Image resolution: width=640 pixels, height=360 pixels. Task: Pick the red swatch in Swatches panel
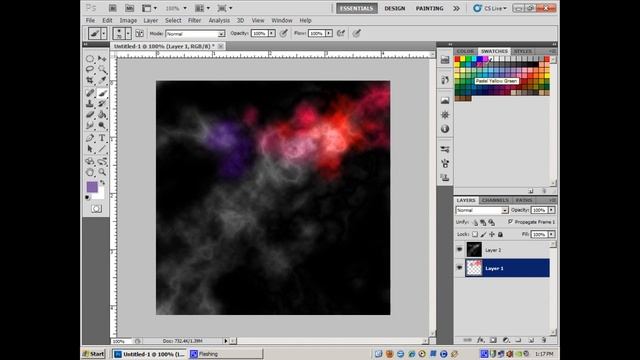(x=457, y=59)
